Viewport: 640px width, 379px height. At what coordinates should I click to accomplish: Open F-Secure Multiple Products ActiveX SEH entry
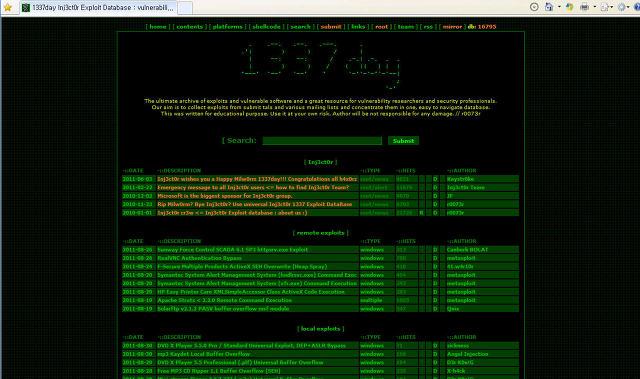pyautogui.click(x=242, y=266)
